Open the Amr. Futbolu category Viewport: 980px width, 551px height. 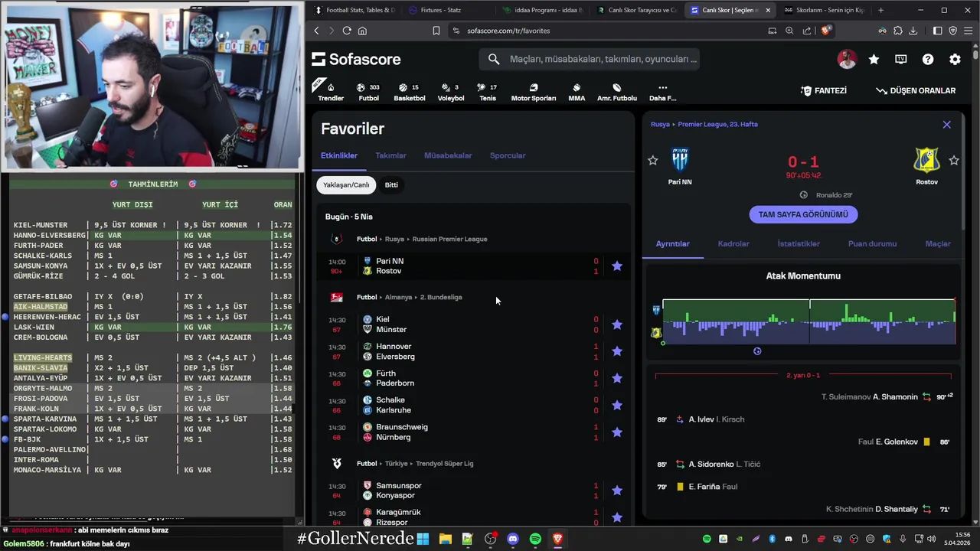(x=617, y=91)
